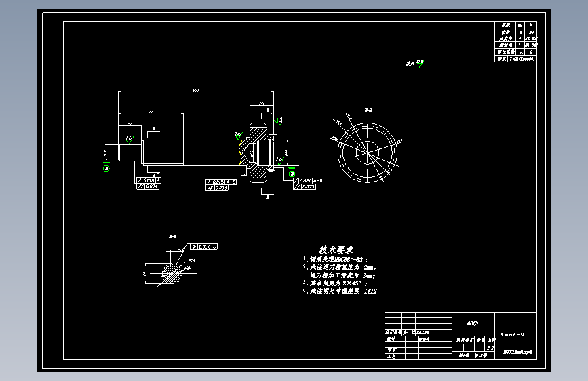Click the value '3' in gear table first row
Screen dimensions: 588x381
click(530, 25)
